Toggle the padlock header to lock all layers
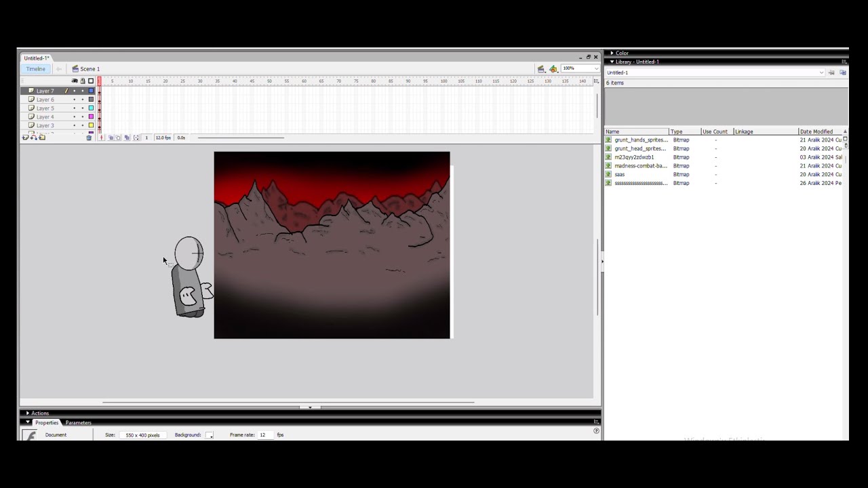Viewport: 868px width, 488px height. tap(83, 81)
